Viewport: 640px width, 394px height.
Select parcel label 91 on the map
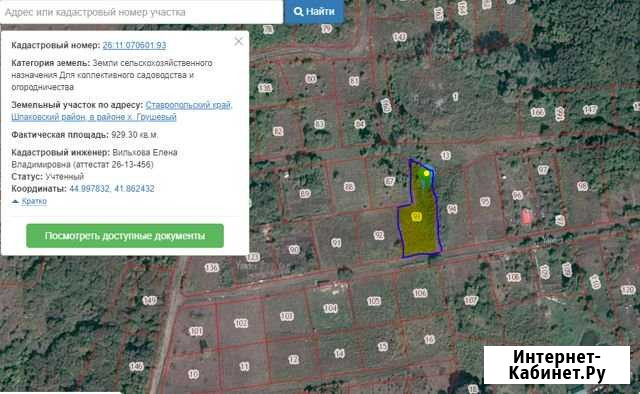(x=336, y=243)
